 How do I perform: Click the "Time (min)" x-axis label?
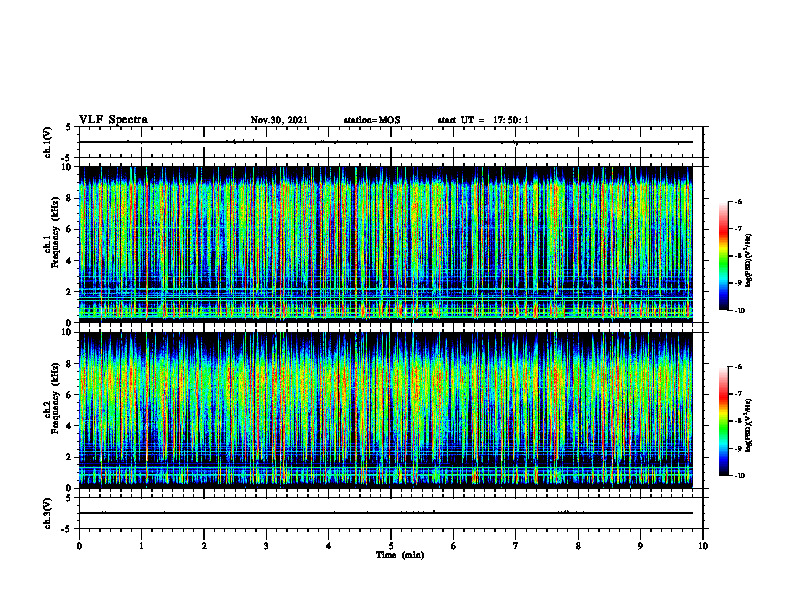point(400,555)
